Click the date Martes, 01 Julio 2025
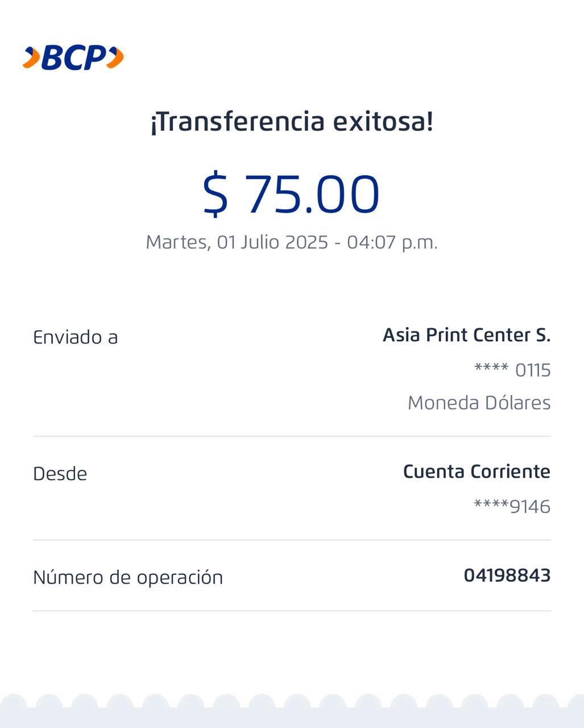The image size is (584, 728). pos(237,242)
